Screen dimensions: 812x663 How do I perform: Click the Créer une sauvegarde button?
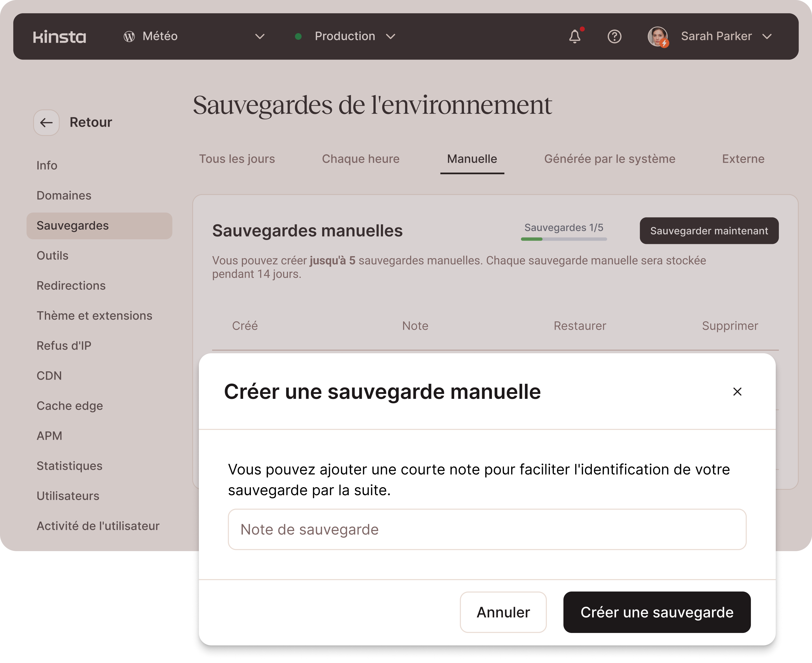point(657,612)
